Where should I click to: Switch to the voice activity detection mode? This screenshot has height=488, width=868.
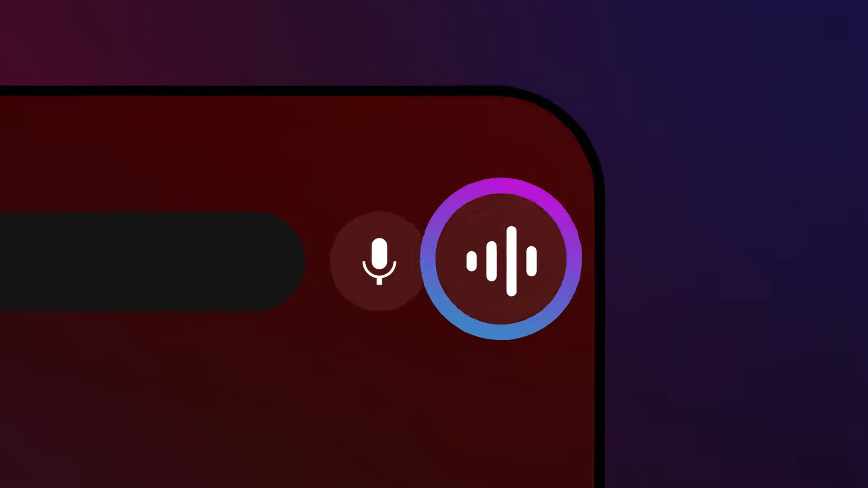(501, 259)
